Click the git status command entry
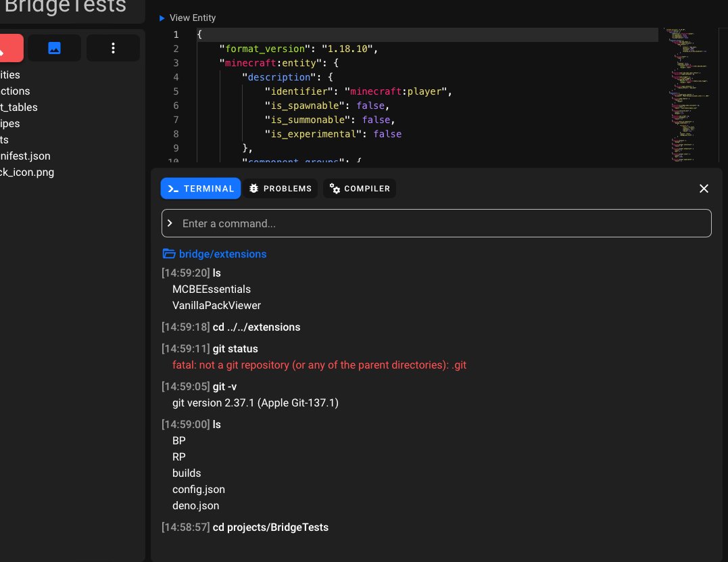Viewport: 728px width, 562px height. coord(210,349)
